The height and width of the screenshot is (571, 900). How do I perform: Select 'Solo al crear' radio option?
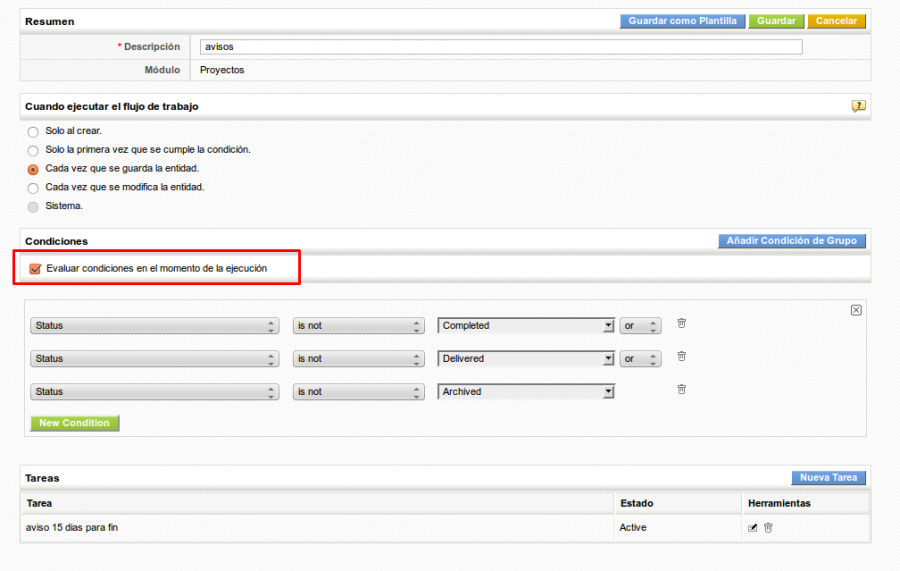[x=33, y=132]
